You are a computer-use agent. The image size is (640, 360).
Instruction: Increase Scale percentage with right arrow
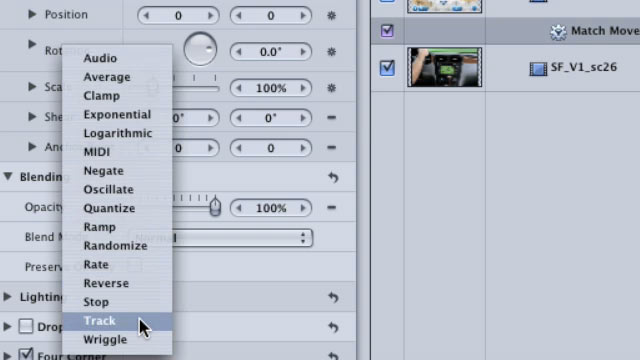click(303, 88)
